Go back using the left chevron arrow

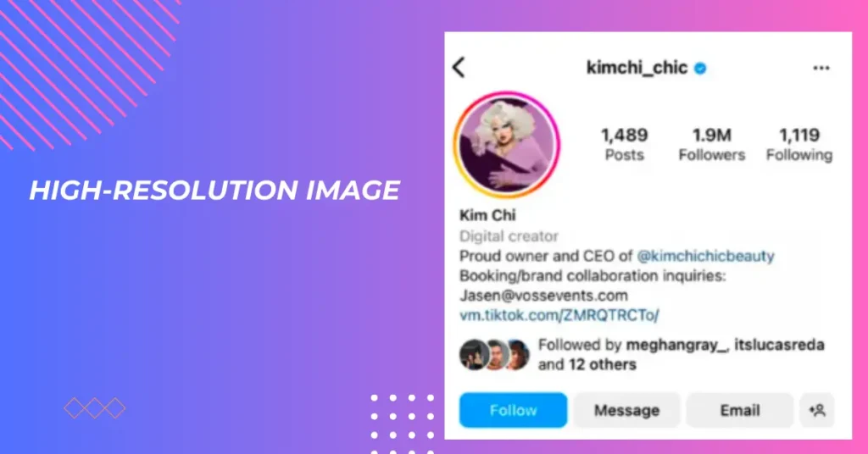[459, 68]
